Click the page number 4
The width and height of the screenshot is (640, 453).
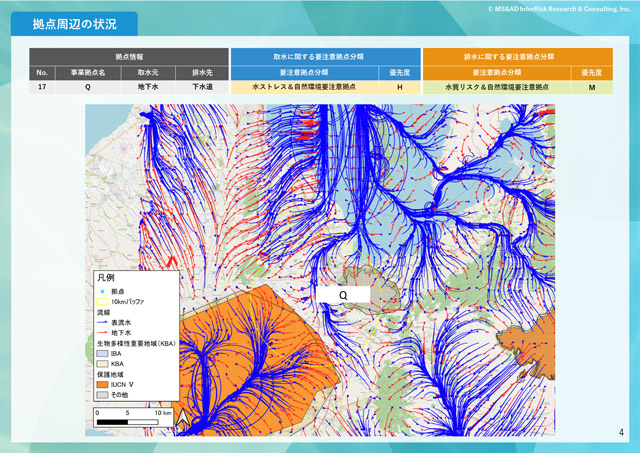621,432
